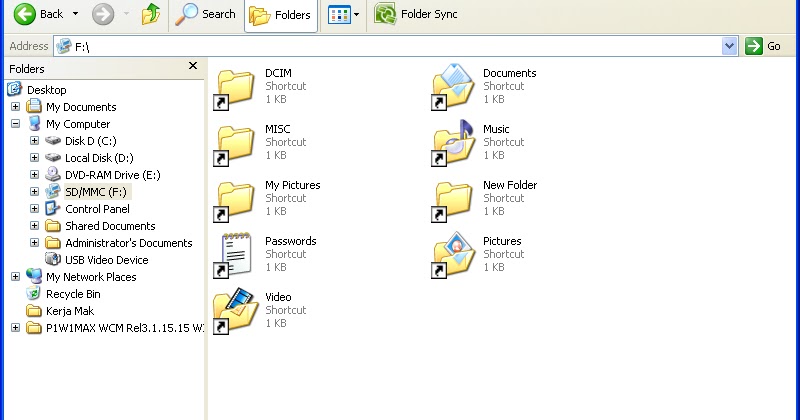Viewport: 800px width, 420px height.
Task: Expand Shared Documents node
Action: (x=34, y=226)
